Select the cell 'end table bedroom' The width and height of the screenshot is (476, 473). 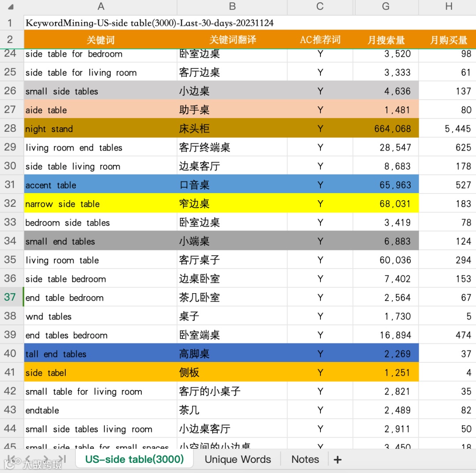point(100,298)
